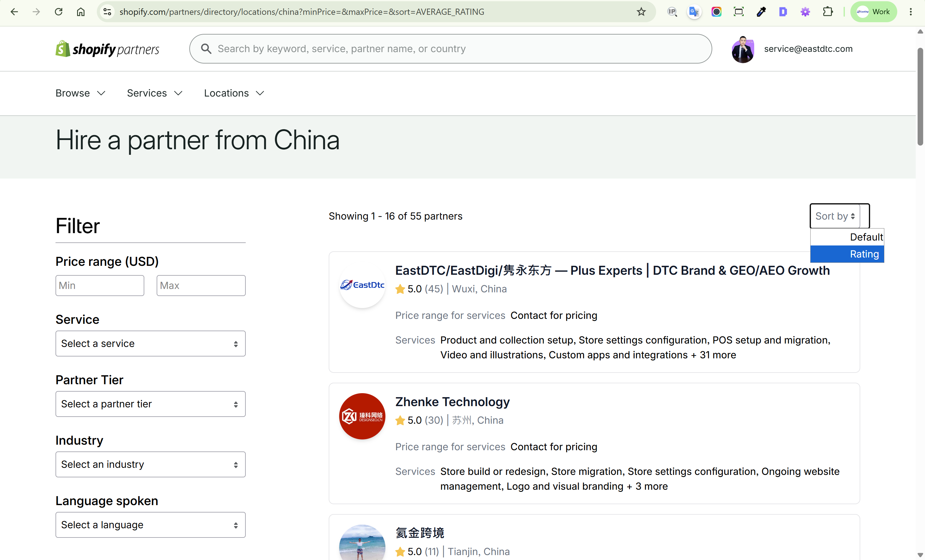Click the '+ 3 more' services text
This screenshot has height=560, width=925.
(647, 486)
